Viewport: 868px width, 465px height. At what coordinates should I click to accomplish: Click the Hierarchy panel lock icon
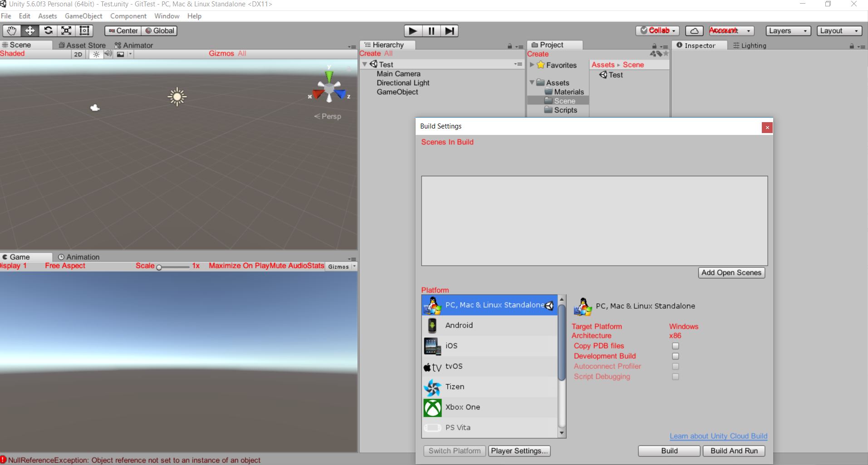(510, 46)
